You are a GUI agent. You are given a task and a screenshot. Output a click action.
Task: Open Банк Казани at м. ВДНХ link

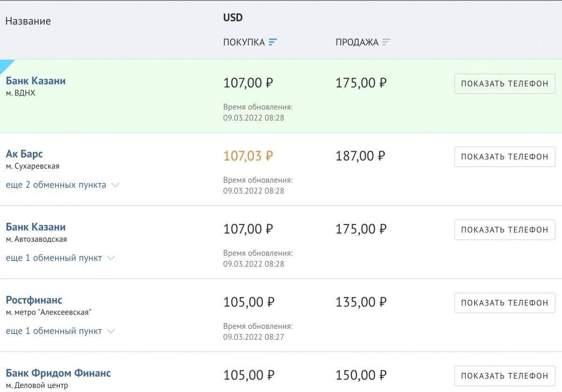(x=36, y=80)
